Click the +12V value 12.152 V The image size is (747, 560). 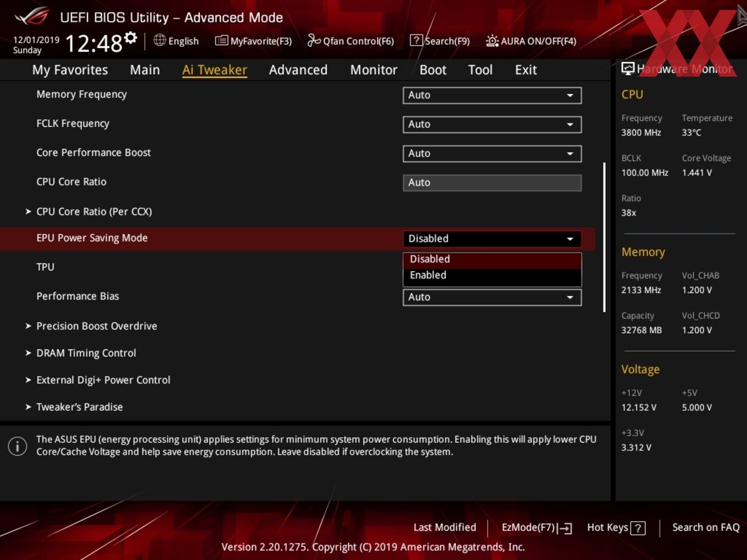click(639, 407)
